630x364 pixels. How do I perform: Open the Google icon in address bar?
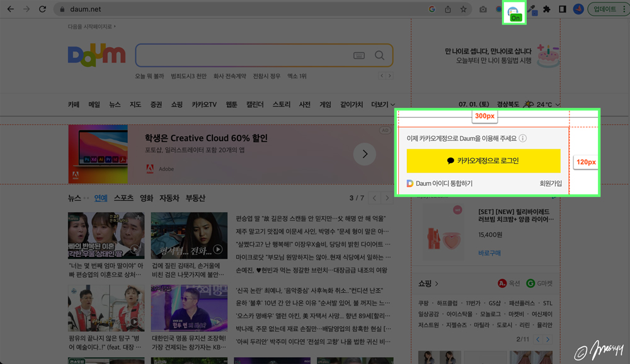(432, 9)
